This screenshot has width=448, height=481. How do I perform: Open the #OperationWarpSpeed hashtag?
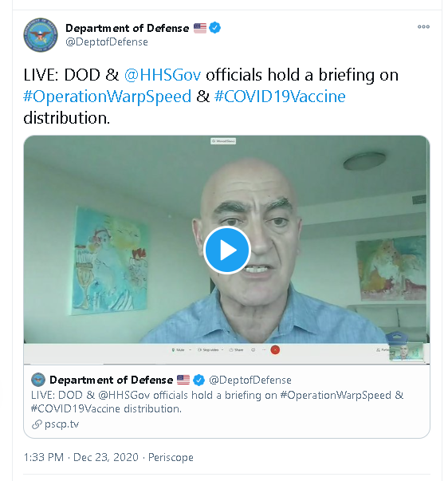(108, 97)
